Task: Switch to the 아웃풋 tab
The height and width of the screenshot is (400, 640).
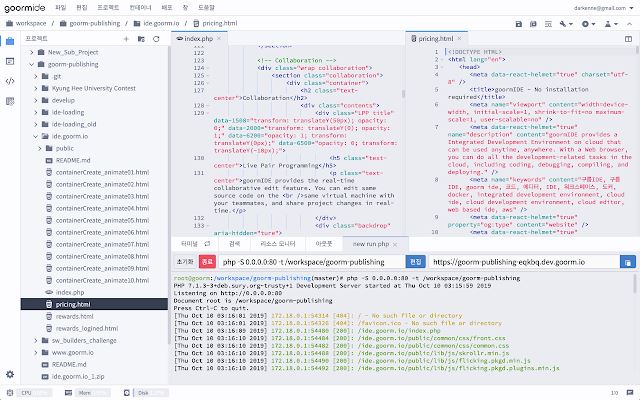Action: point(324,244)
